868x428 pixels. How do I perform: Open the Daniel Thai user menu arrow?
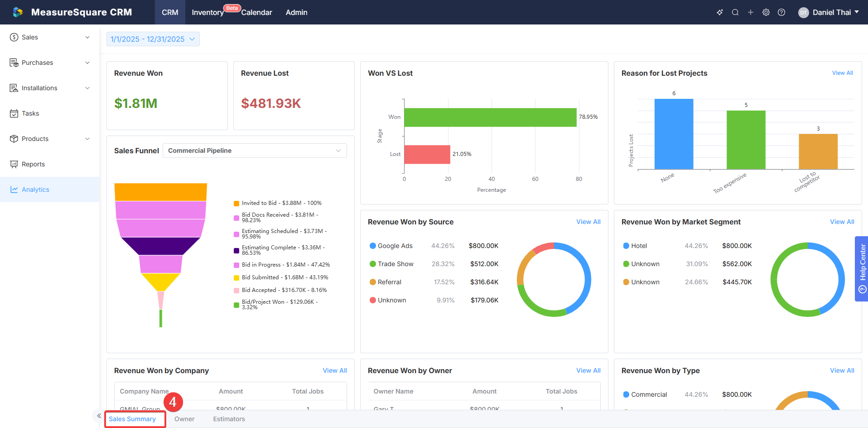coord(857,12)
